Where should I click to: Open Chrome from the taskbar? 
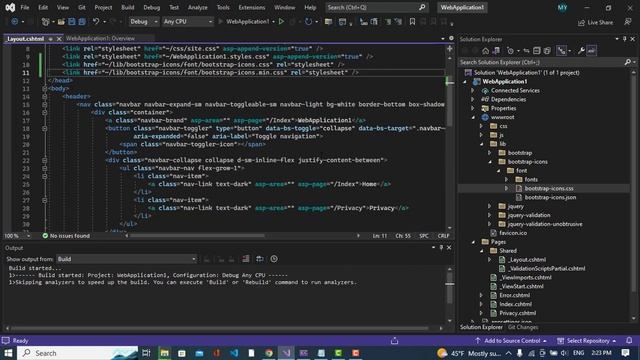269,353
